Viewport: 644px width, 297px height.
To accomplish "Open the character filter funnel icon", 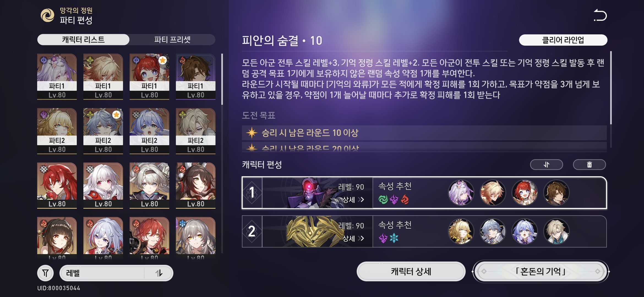I will click(x=45, y=273).
